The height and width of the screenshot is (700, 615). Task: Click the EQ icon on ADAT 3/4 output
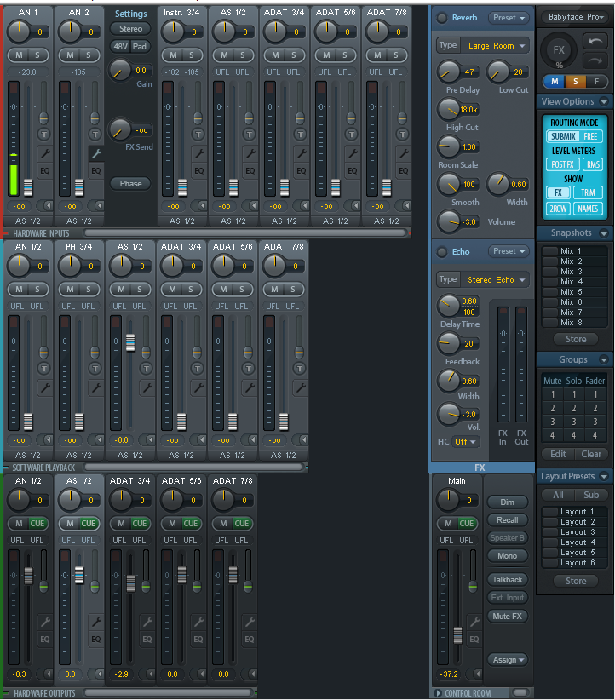coord(147,640)
